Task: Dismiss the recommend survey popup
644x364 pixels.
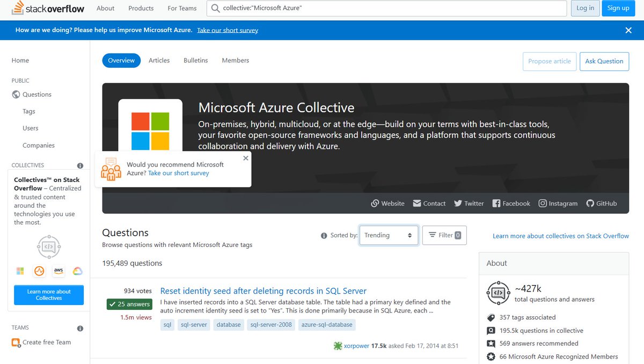Action: pyautogui.click(x=246, y=158)
